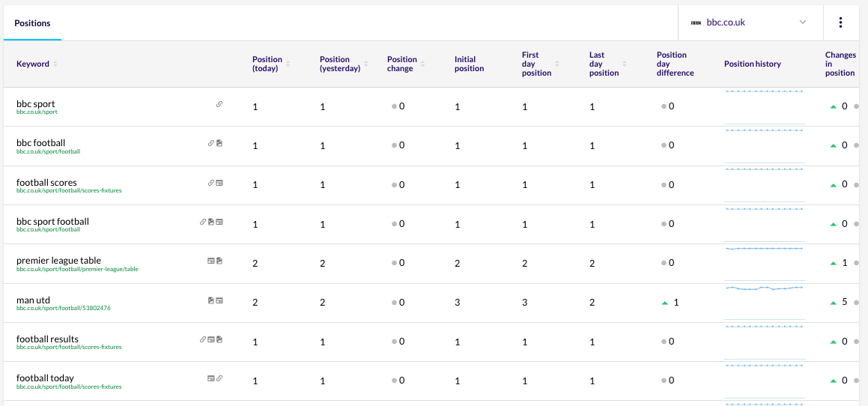
Task: Click the snippet card icon in football scores row
Action: (219, 182)
